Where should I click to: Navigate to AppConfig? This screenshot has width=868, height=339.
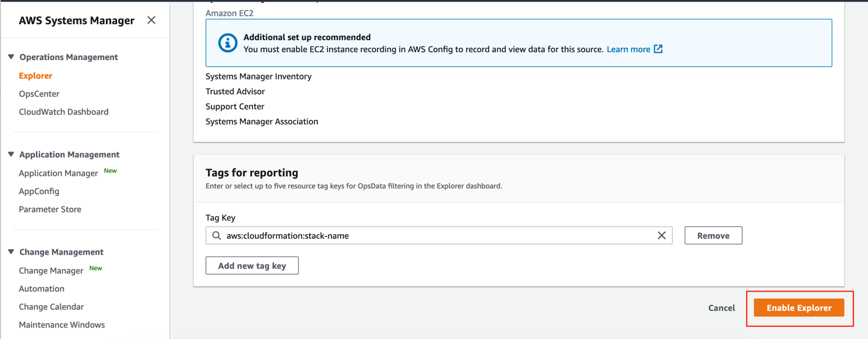[x=39, y=191]
